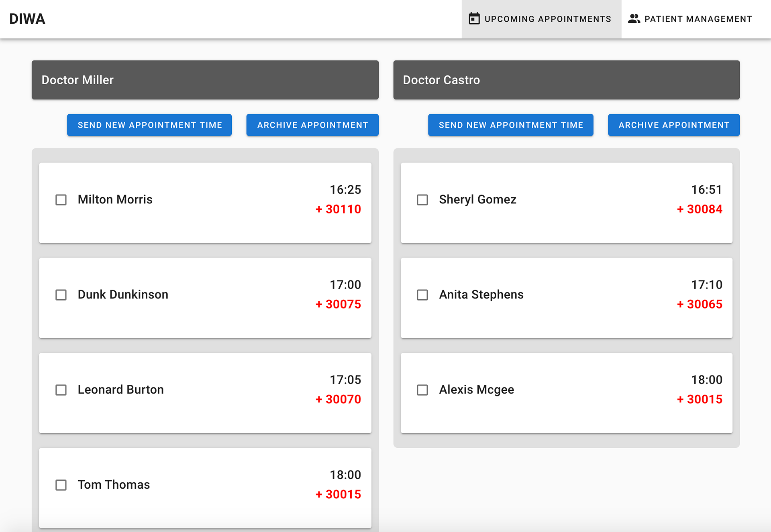Click the Doctor Castro header

pos(567,80)
